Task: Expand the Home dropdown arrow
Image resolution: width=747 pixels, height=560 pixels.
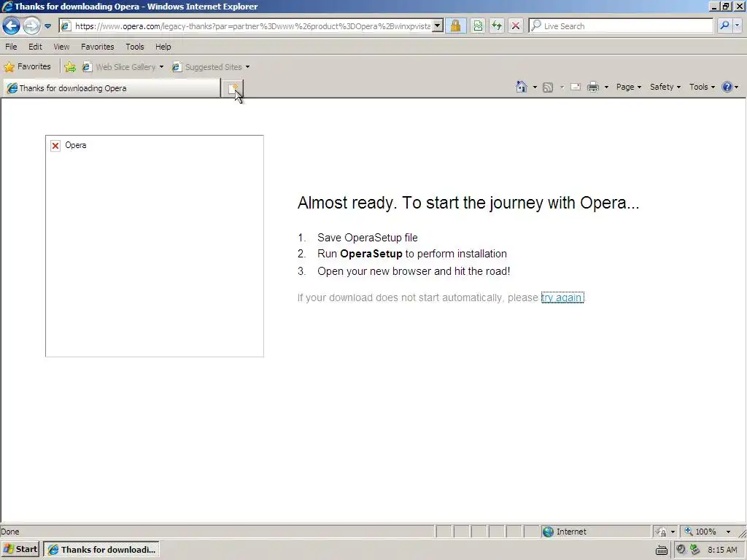Action: coord(535,87)
